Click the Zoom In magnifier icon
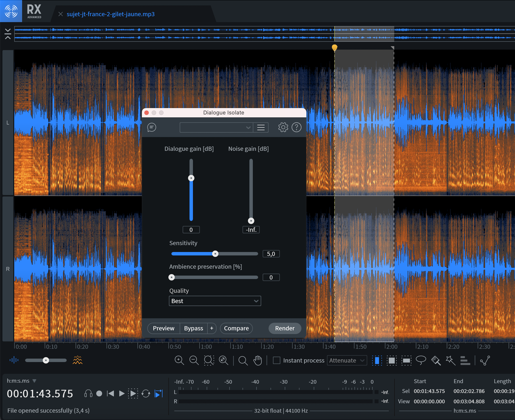The height and width of the screenshot is (420, 515). click(x=179, y=360)
